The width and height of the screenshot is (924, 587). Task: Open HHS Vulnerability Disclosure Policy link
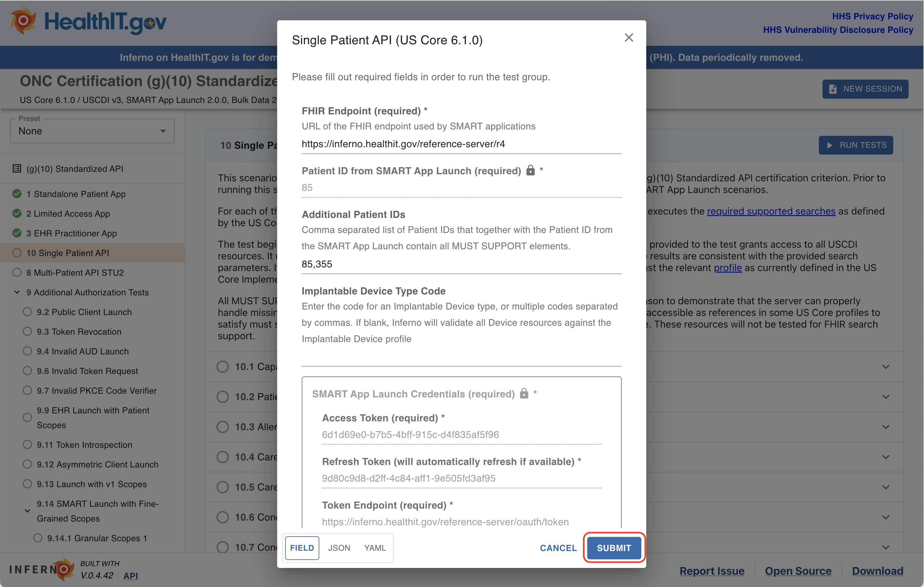point(838,30)
